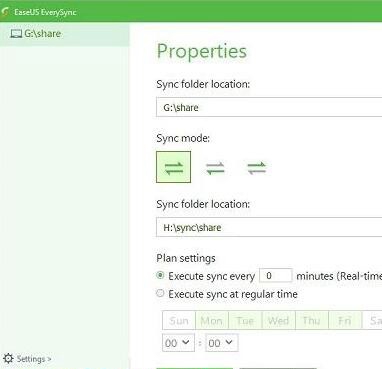Select G:\share task in sidebar
This screenshot has width=382, height=369.
click(65, 34)
